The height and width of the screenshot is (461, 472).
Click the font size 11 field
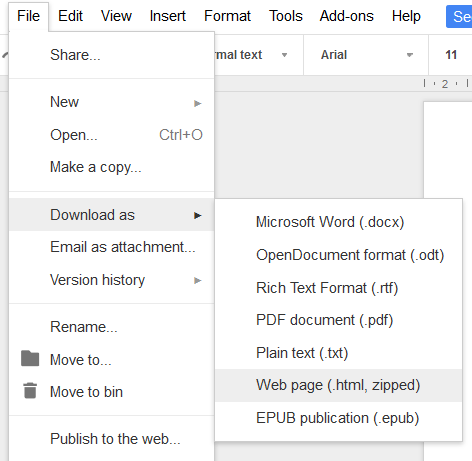coord(451,55)
